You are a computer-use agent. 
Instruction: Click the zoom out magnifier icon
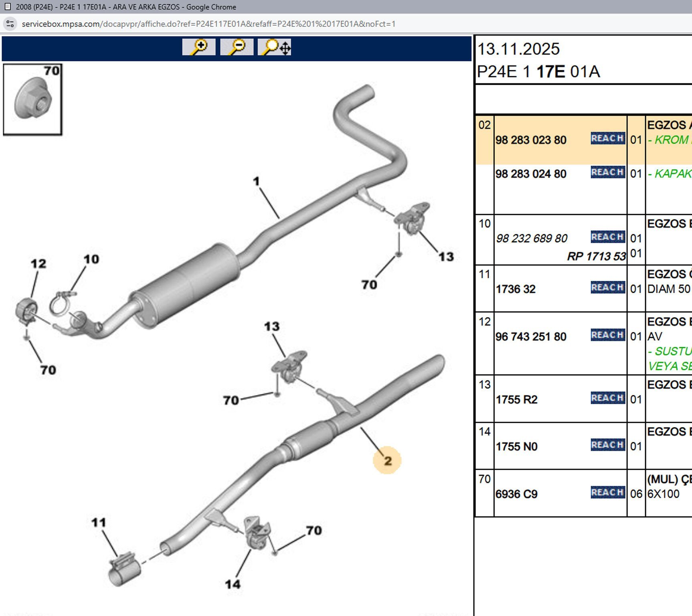(x=237, y=47)
